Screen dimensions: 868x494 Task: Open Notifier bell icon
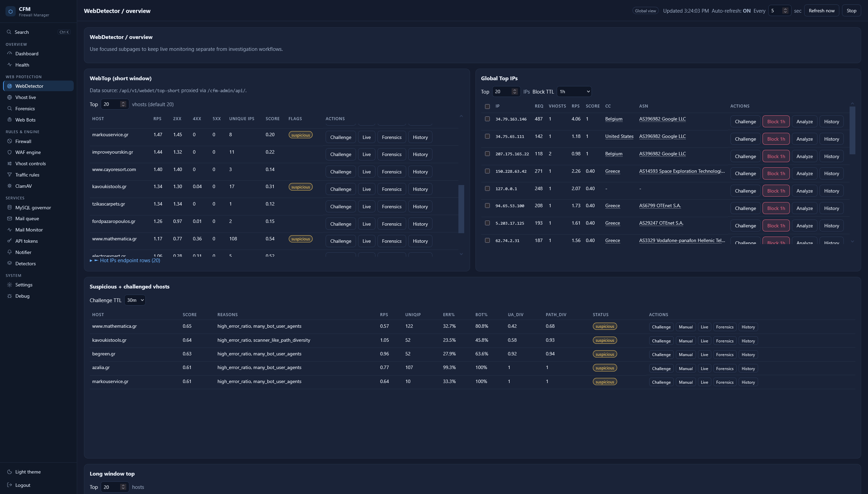pyautogui.click(x=10, y=252)
